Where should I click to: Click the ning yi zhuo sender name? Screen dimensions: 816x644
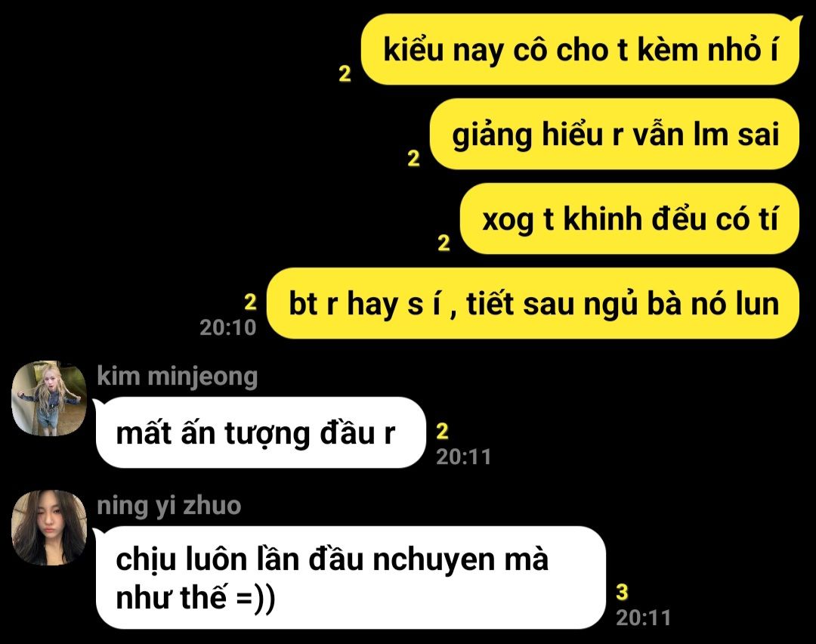point(169,506)
